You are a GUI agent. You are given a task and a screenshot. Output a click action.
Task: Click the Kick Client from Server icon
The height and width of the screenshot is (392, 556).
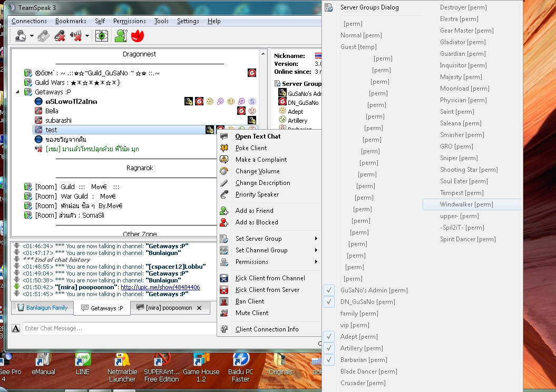[x=224, y=290]
